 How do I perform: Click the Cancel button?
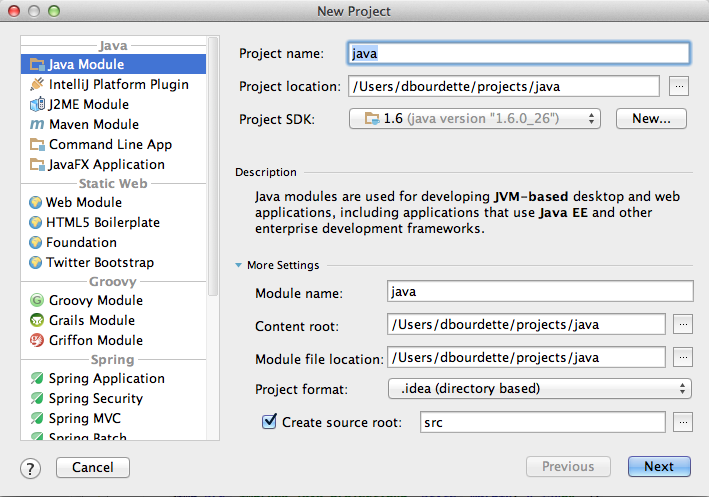pos(93,467)
